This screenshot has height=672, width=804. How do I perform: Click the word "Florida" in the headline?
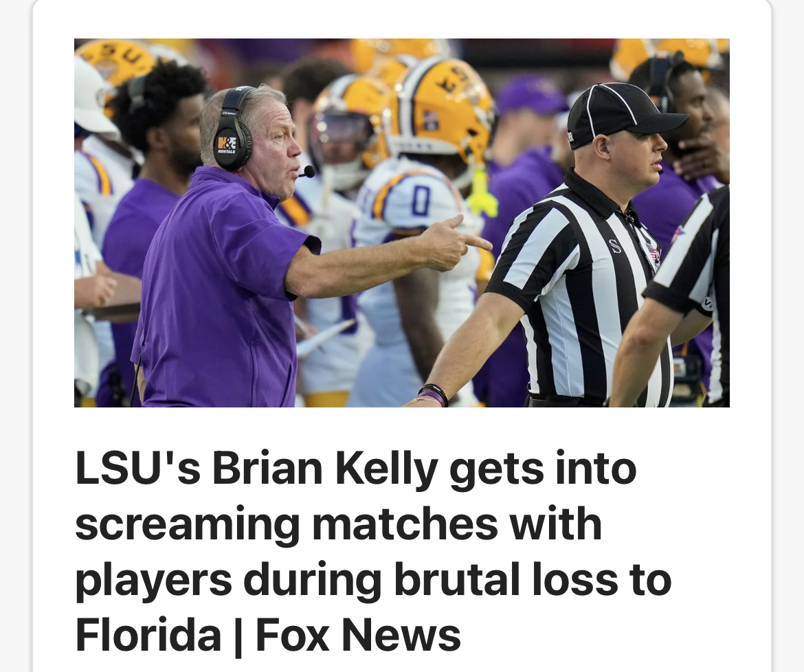[148, 636]
